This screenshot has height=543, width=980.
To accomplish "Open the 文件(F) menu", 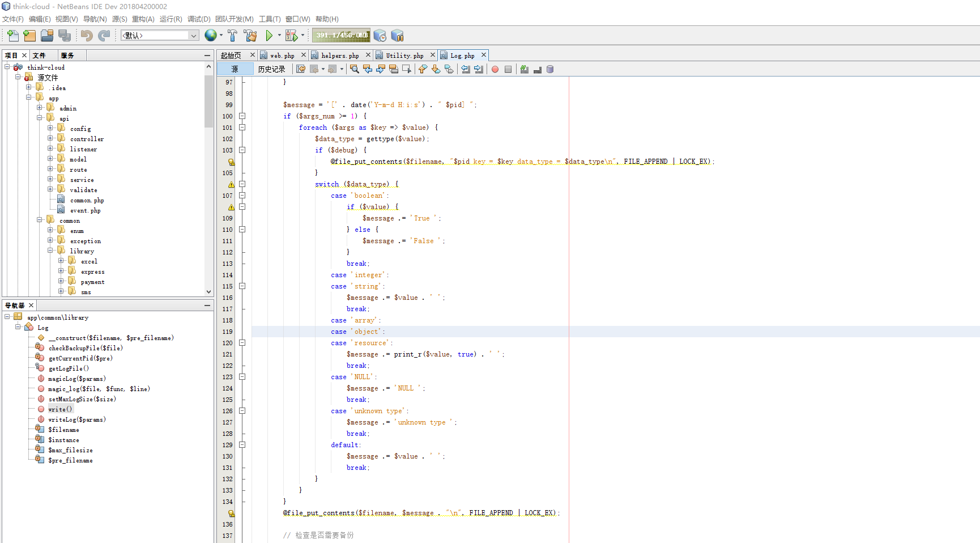I will [x=13, y=19].
